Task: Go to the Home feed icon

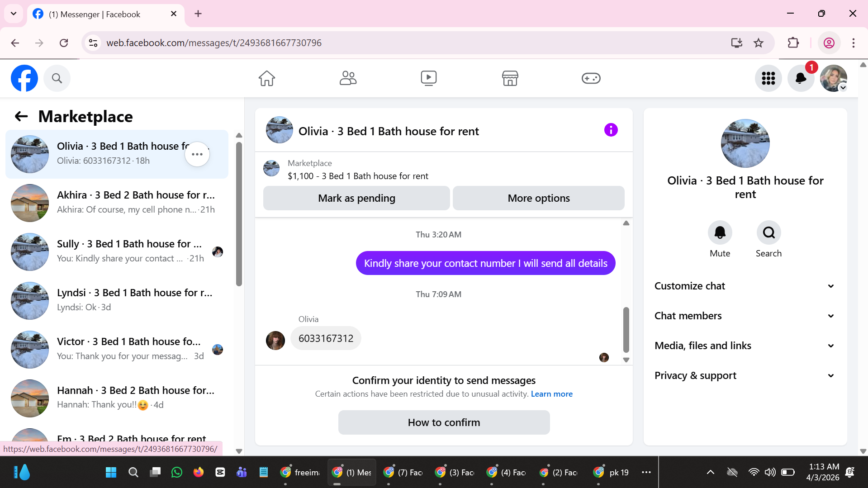Action: pos(267,78)
